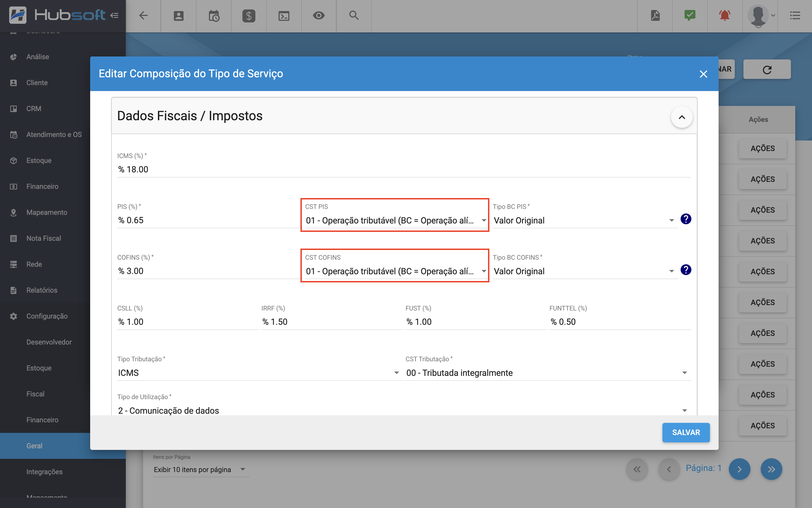Open the Tipo BC COFINS dropdown
The height and width of the screenshot is (508, 812).
click(585, 271)
